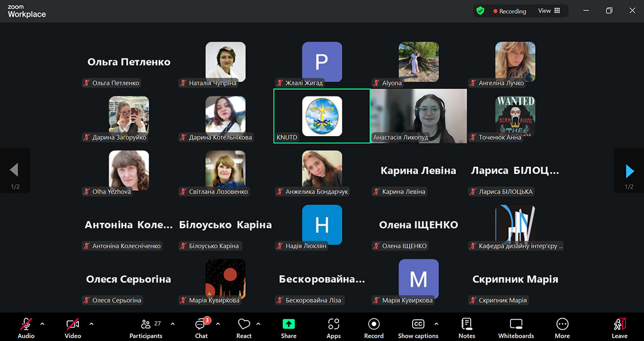Go to next page of participants
Screen dimensions: 644x341
[x=630, y=171]
